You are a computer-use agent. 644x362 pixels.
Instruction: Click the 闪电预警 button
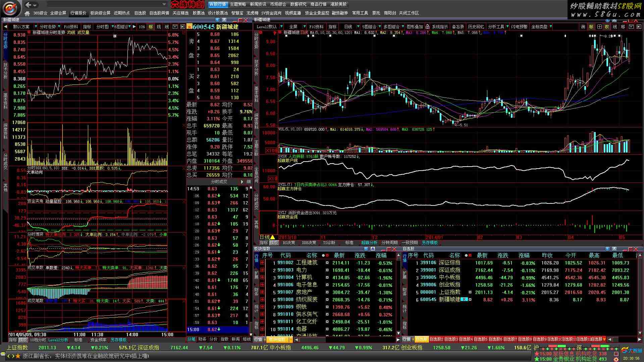coord(519,27)
